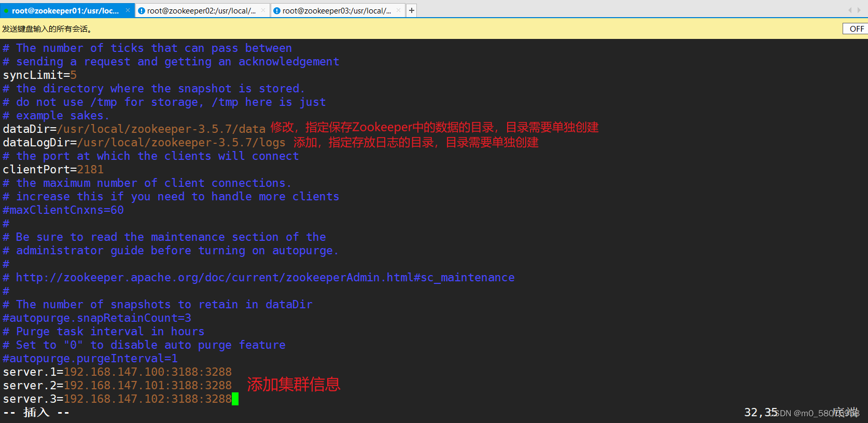868x423 pixels.
Task: Click the tab scroll right arrow
Action: [x=859, y=10]
